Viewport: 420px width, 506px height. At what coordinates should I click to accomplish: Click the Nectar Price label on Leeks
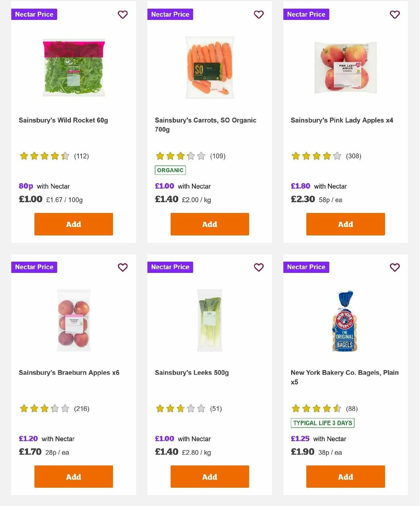(170, 267)
